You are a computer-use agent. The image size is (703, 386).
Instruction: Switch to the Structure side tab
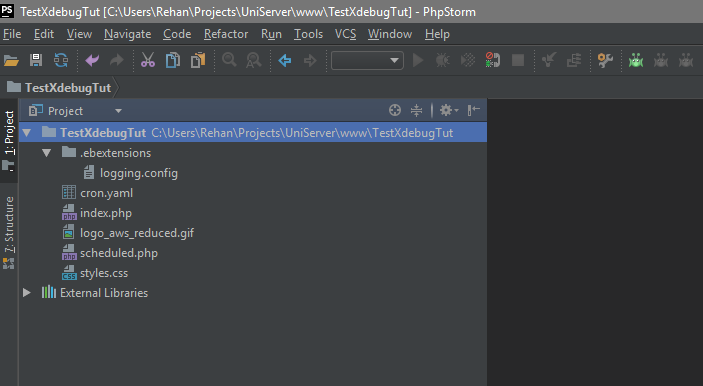[x=9, y=232]
